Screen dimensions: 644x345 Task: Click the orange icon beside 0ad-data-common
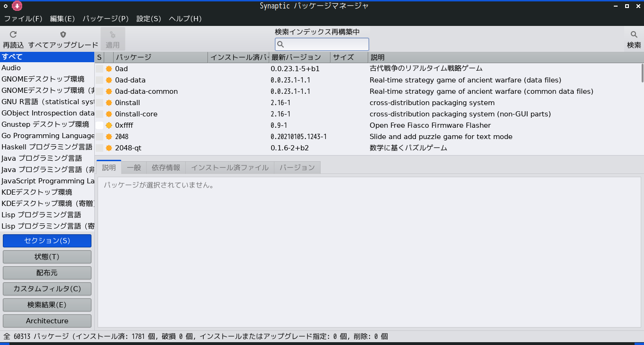point(109,91)
